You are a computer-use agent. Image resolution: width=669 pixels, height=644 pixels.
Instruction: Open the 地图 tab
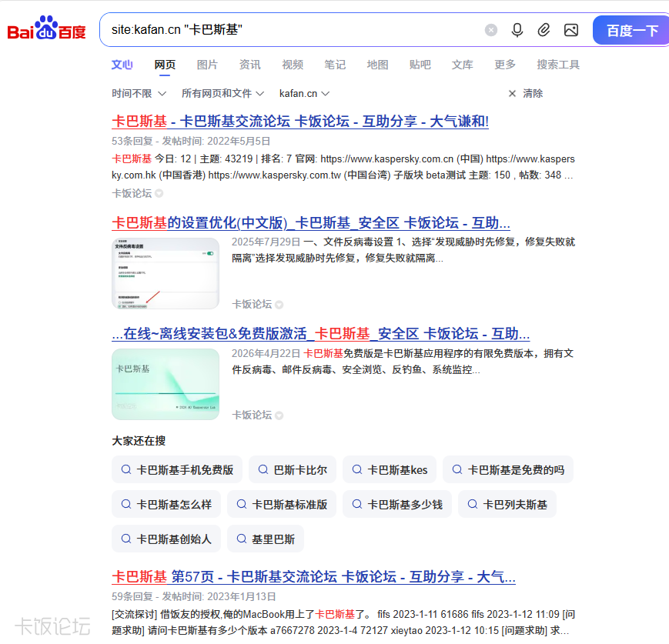coord(377,65)
